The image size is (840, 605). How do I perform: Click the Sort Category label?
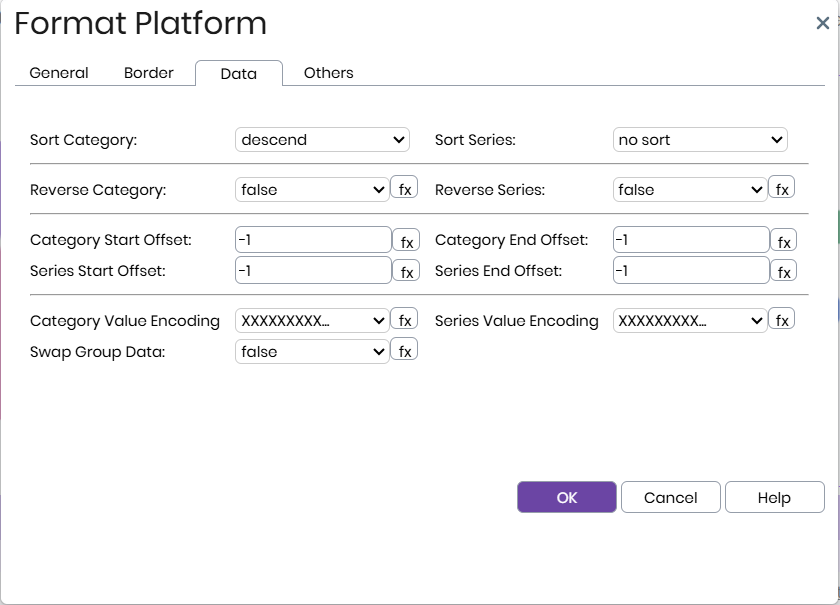point(84,140)
